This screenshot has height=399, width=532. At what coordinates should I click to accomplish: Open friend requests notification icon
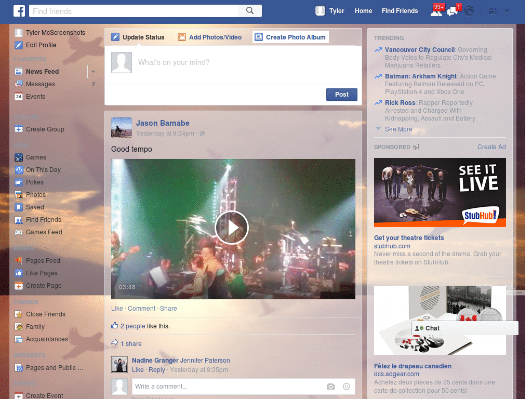pyautogui.click(x=436, y=11)
